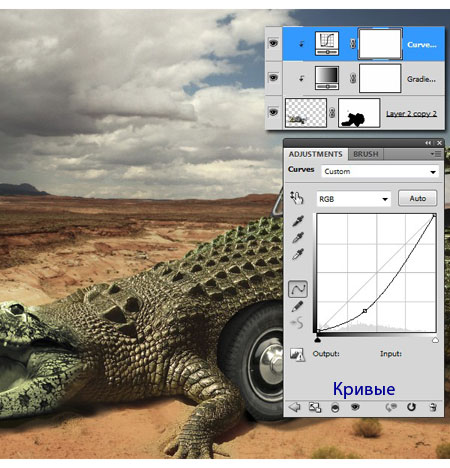Click the Input value label
Viewport: 450px width, 468px height.
pos(391,354)
